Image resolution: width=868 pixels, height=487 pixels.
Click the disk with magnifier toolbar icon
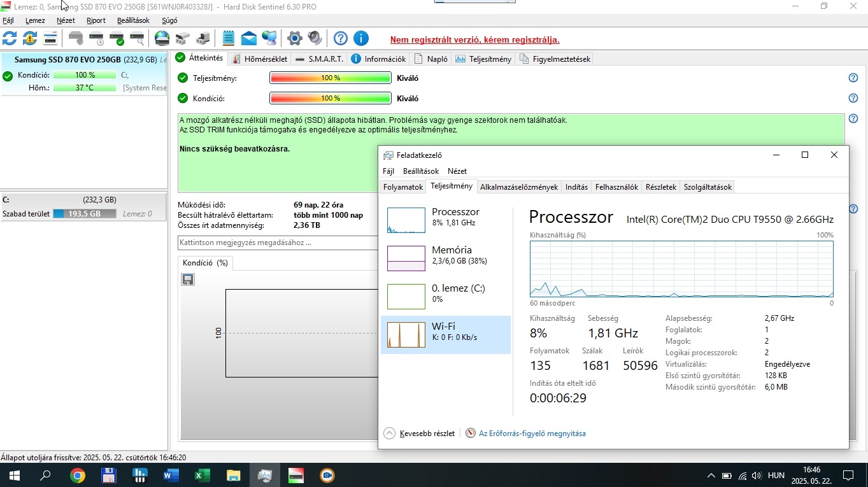[x=137, y=38]
